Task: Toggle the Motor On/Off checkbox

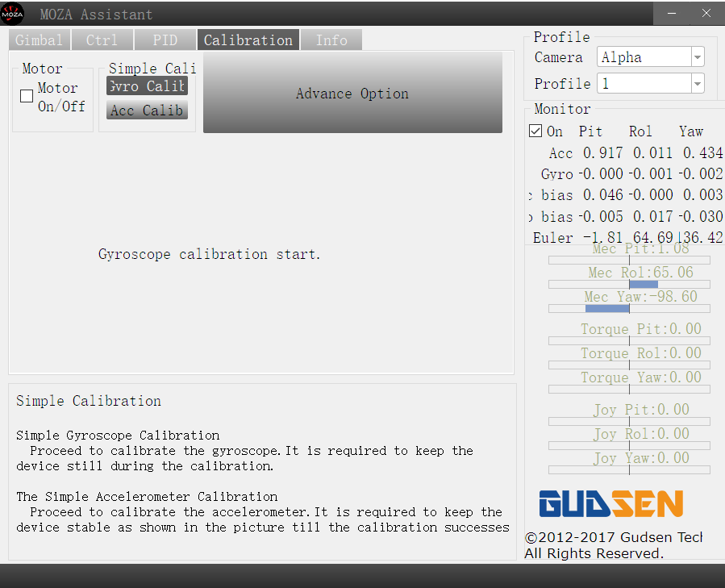Action: pyautogui.click(x=27, y=96)
